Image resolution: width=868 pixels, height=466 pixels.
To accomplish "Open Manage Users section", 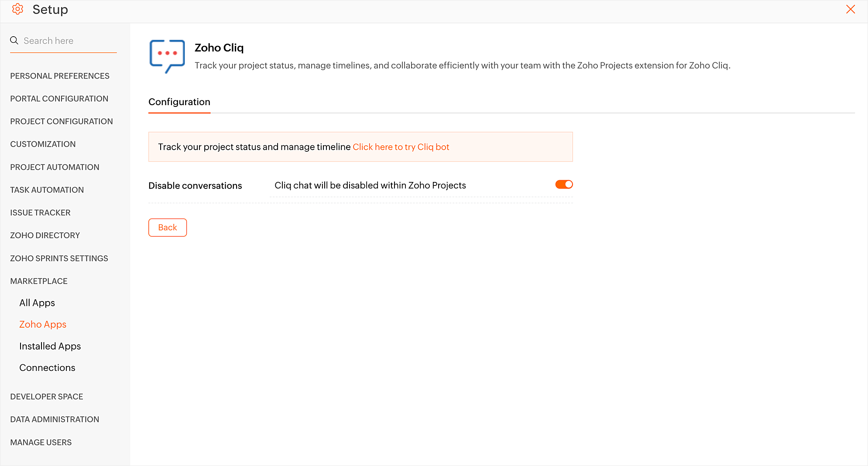I will click(x=41, y=442).
